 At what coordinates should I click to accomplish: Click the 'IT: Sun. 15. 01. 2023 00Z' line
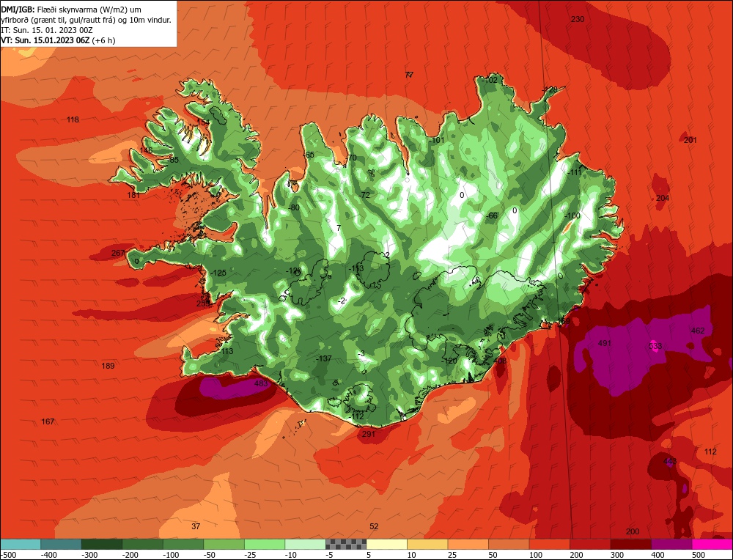47,30
